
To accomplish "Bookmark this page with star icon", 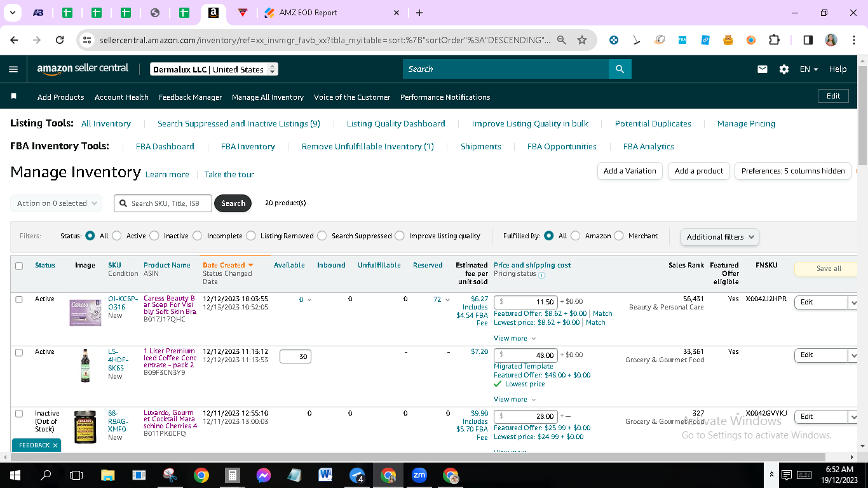I will (x=582, y=40).
